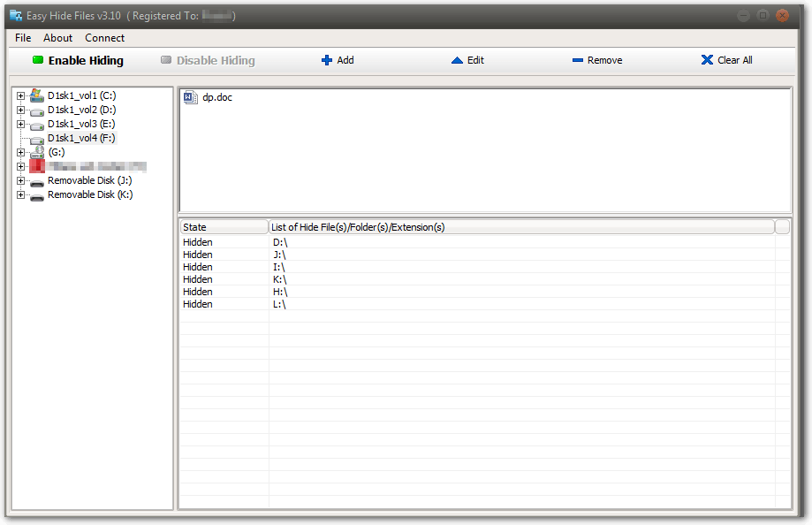The width and height of the screenshot is (812, 525).
Task: Click the Removable Disk (J:) drive icon
Action: 35,180
